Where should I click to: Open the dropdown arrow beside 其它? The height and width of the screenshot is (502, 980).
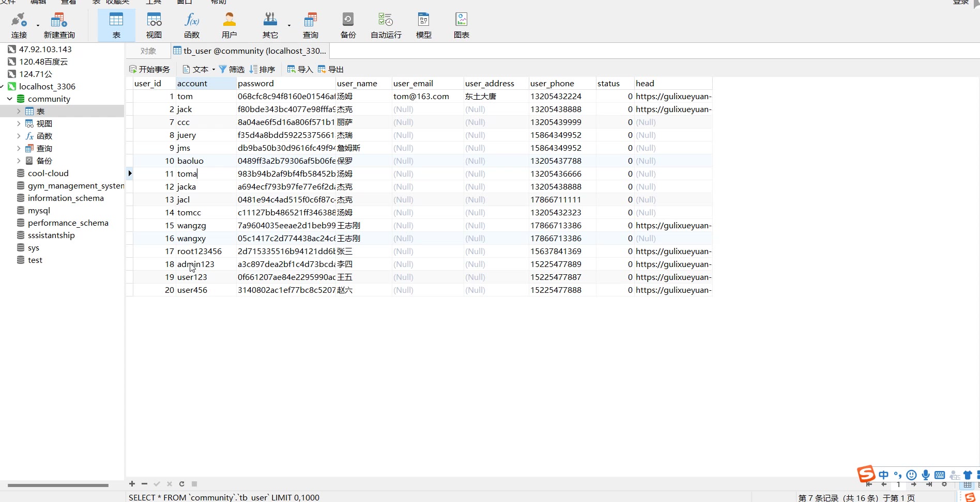coord(289,25)
